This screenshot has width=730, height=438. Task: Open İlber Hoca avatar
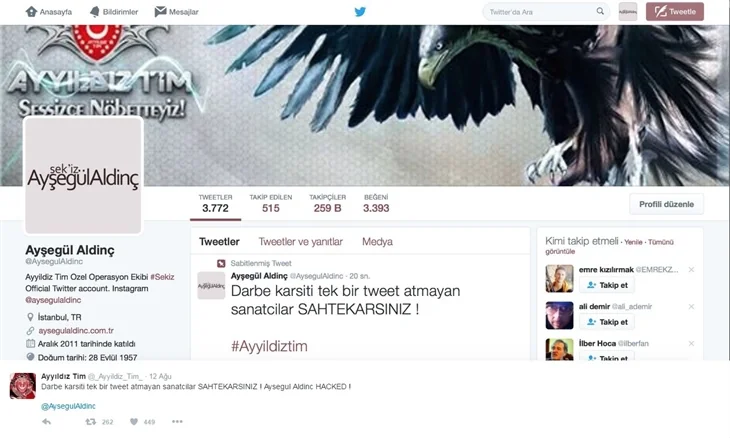(559, 350)
